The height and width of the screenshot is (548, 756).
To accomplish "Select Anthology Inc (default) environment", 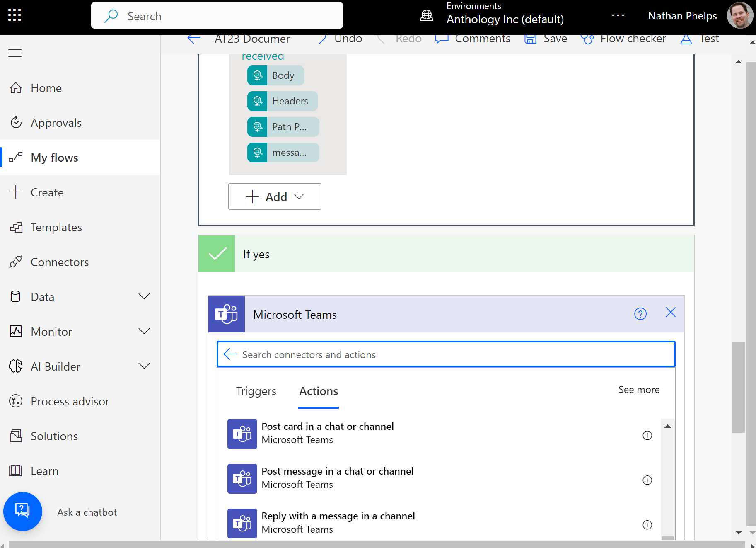I will 505,19.
